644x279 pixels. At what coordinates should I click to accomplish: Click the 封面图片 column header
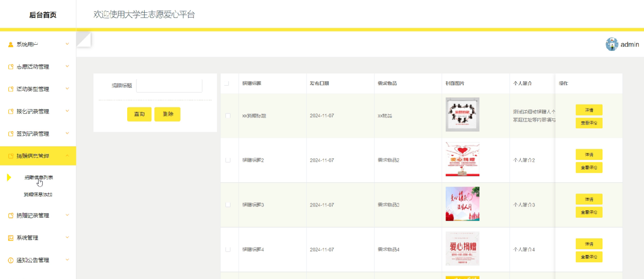tap(455, 83)
